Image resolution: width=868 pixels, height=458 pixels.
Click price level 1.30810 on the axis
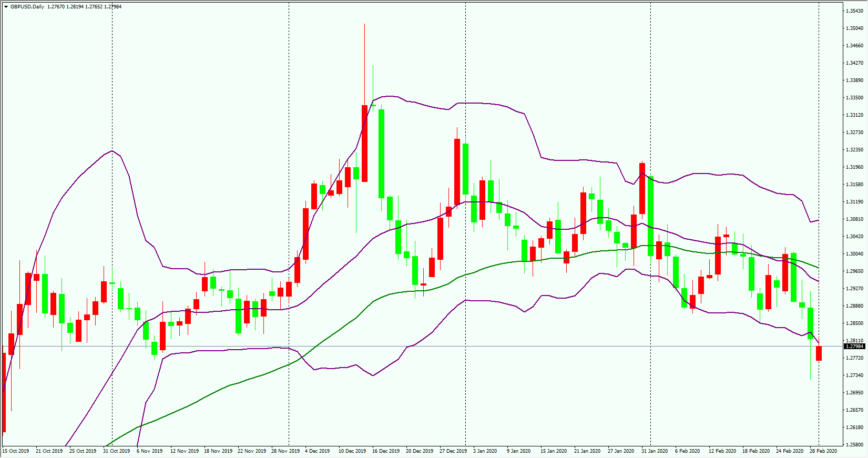[854, 219]
